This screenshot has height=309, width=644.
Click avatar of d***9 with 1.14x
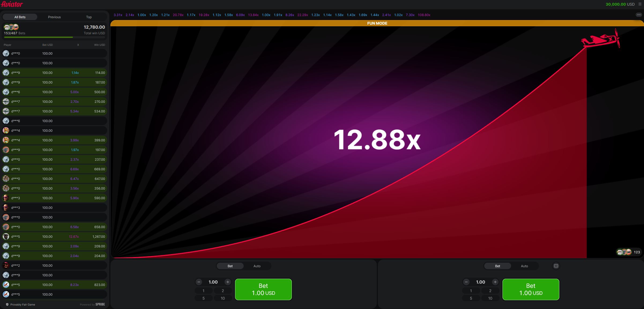(x=6, y=73)
